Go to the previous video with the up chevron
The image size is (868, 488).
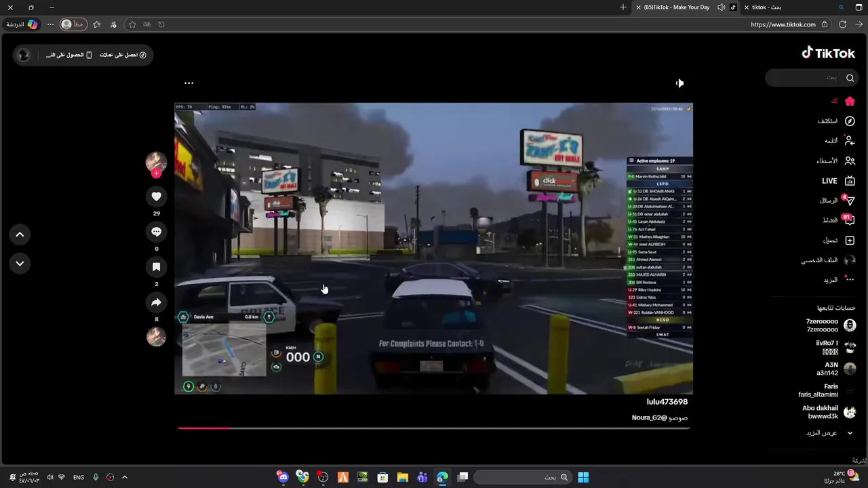[20, 235]
